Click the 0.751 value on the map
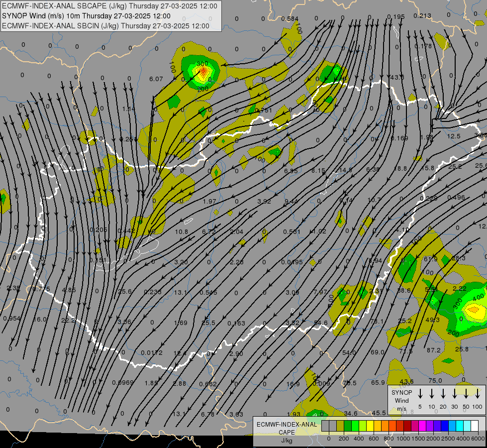 coord(263,110)
